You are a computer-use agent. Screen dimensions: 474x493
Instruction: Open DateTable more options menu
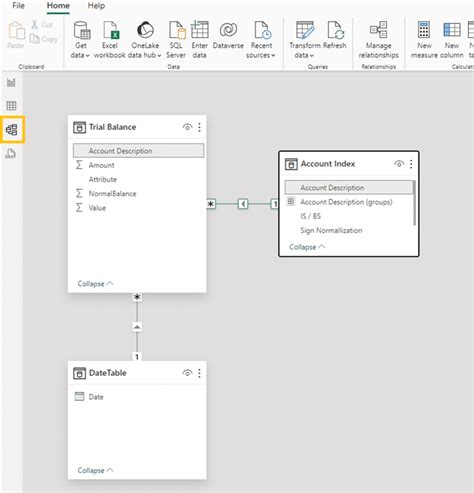pyautogui.click(x=199, y=373)
